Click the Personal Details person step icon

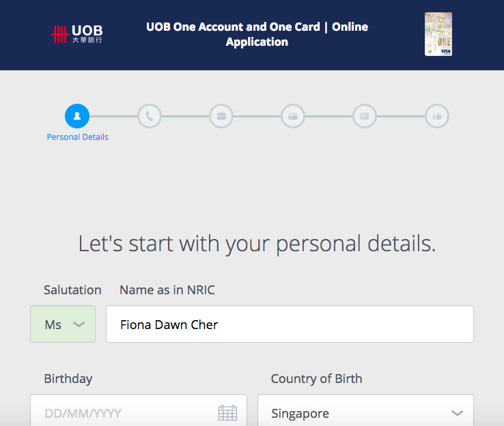[x=77, y=116]
